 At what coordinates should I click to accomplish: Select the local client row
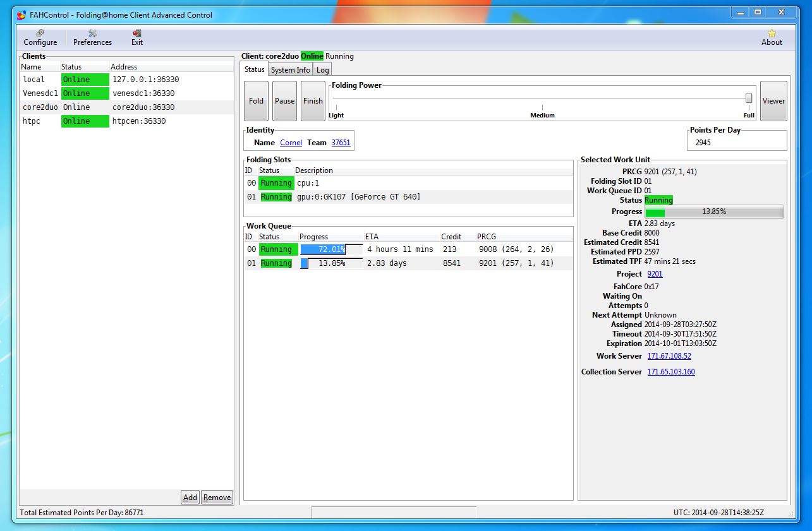(126, 80)
